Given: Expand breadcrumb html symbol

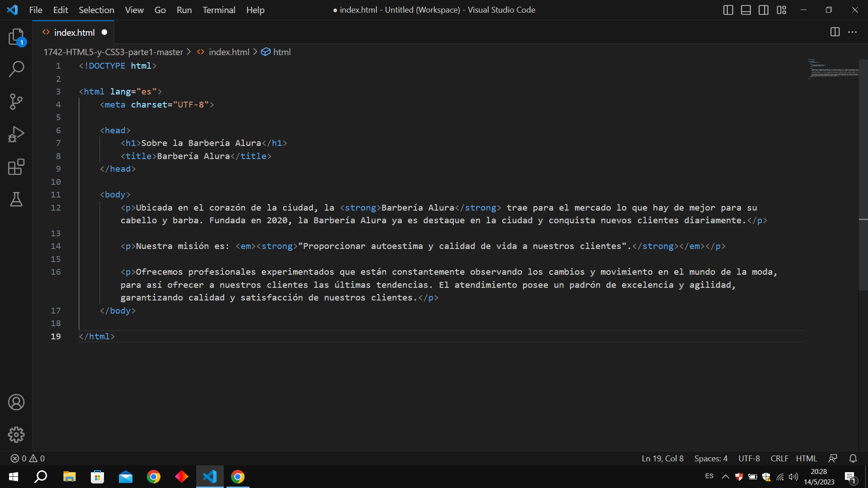Looking at the screenshot, I should 276,52.
